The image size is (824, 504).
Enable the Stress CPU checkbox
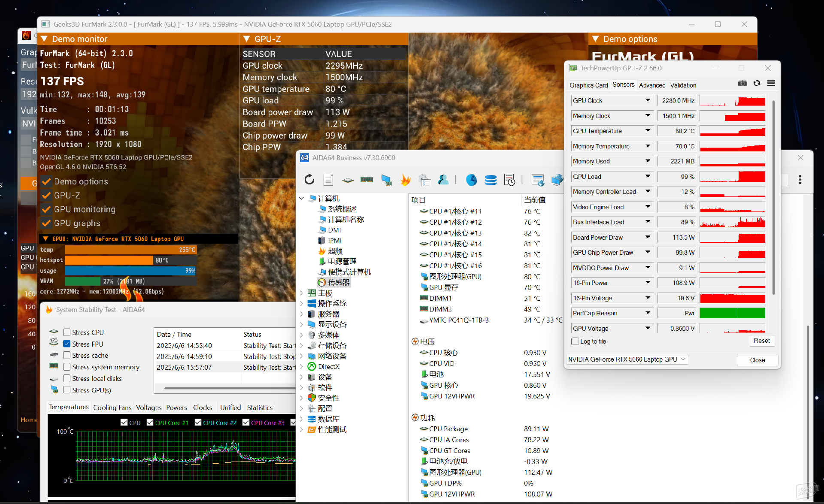67,332
